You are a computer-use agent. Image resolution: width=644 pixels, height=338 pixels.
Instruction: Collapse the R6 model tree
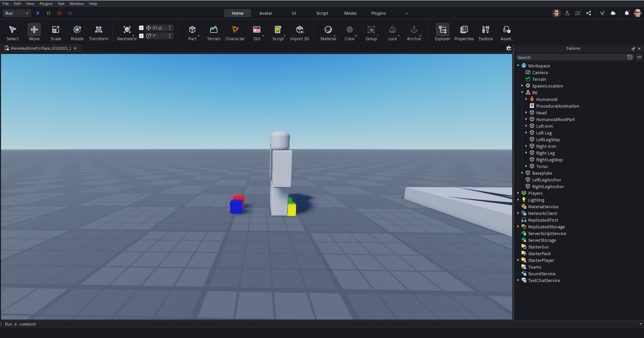click(x=522, y=93)
